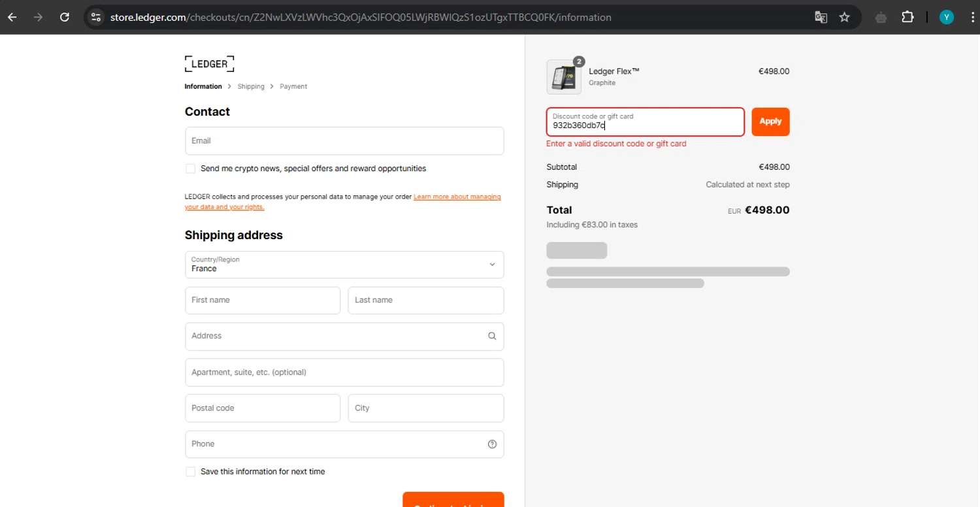Focus the Postal code field
Image resolution: width=980 pixels, height=507 pixels.
tap(263, 408)
